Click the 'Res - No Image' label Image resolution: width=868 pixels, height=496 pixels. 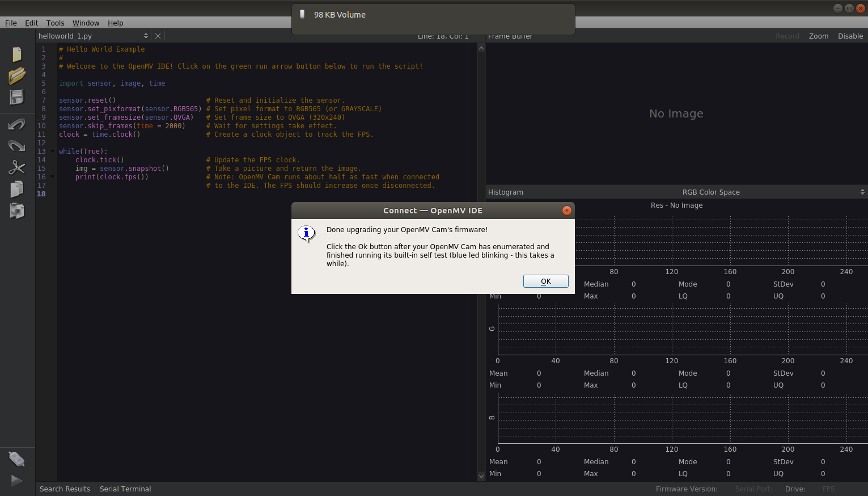(676, 205)
